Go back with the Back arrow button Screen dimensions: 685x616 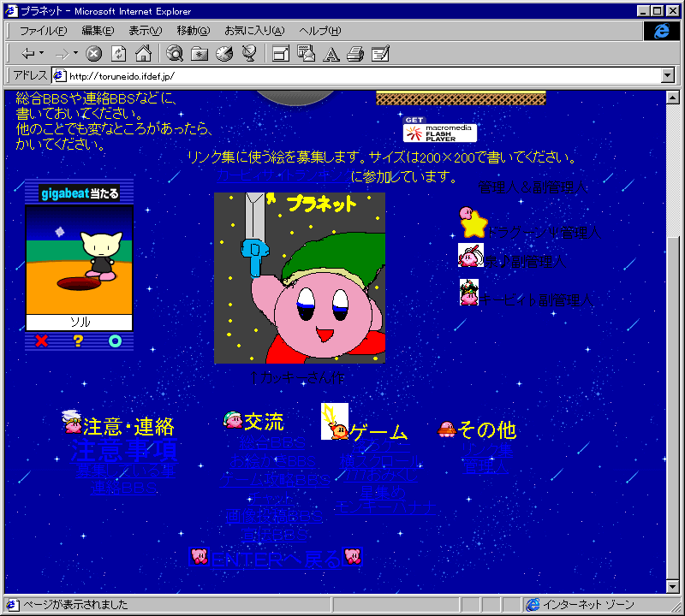28,54
